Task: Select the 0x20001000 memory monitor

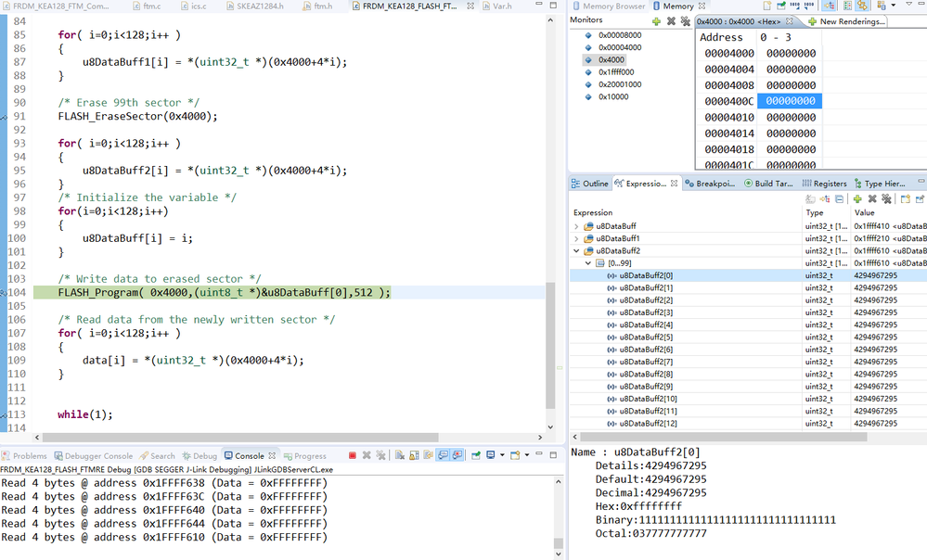Action: [x=620, y=84]
